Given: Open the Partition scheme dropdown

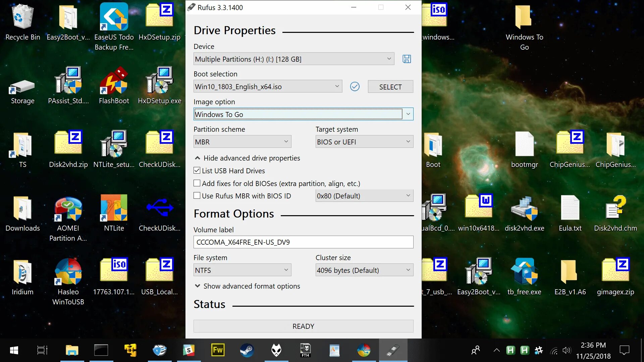Looking at the screenshot, I should (x=242, y=142).
